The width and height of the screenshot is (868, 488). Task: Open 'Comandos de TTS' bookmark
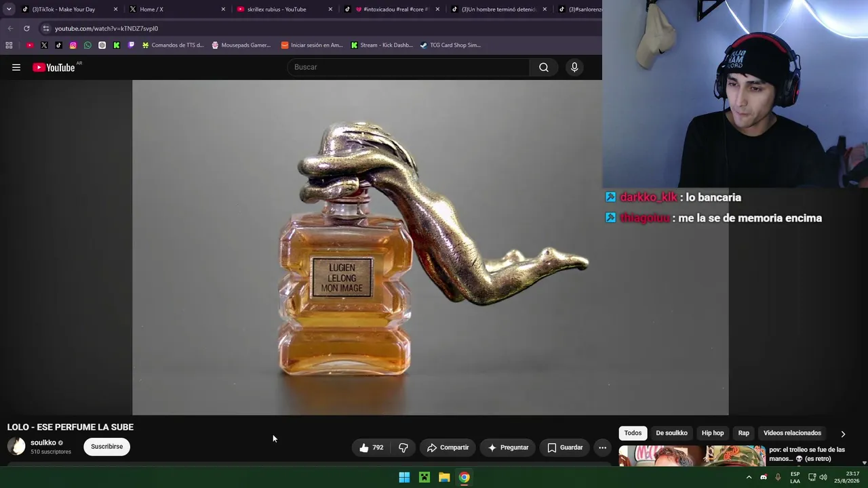coord(172,45)
